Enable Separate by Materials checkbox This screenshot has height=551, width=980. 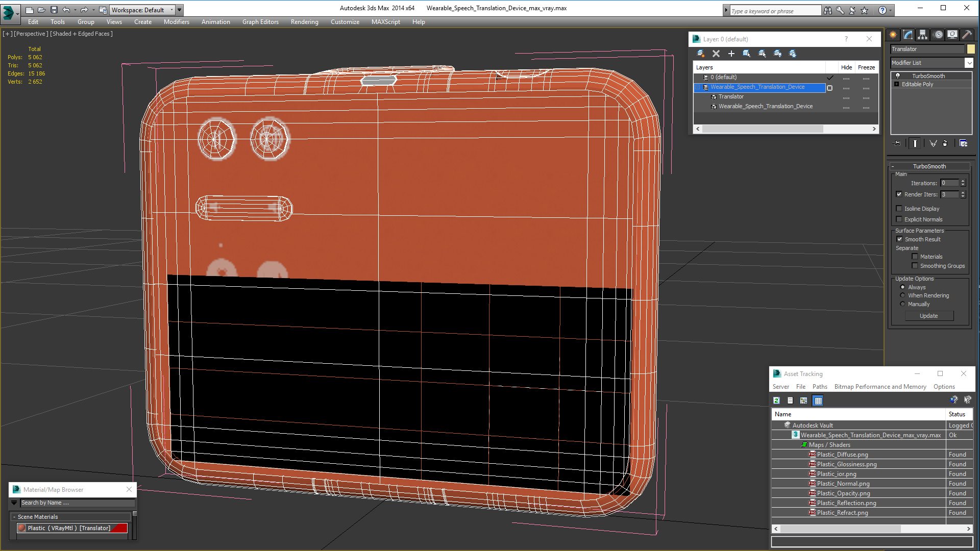pos(915,257)
